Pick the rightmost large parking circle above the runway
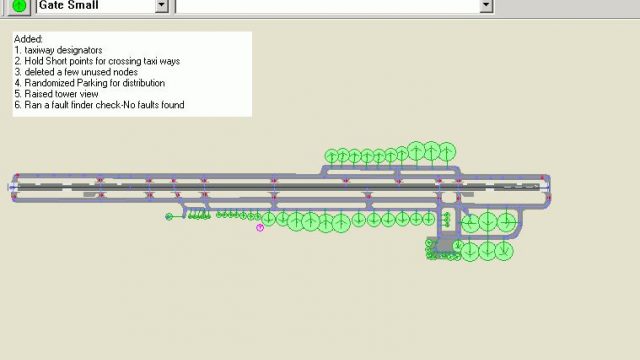640x360 pixels. tap(447, 151)
